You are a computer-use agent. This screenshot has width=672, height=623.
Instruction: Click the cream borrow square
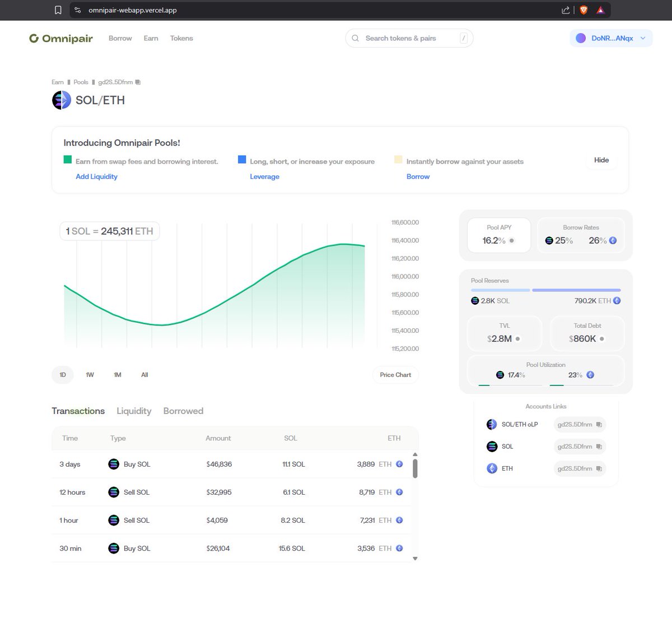398,160
